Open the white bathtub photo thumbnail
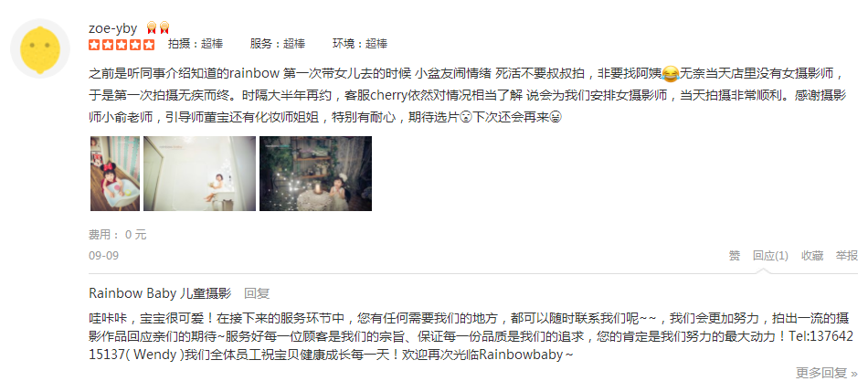Image resolution: width=868 pixels, height=392 pixels. (199, 174)
